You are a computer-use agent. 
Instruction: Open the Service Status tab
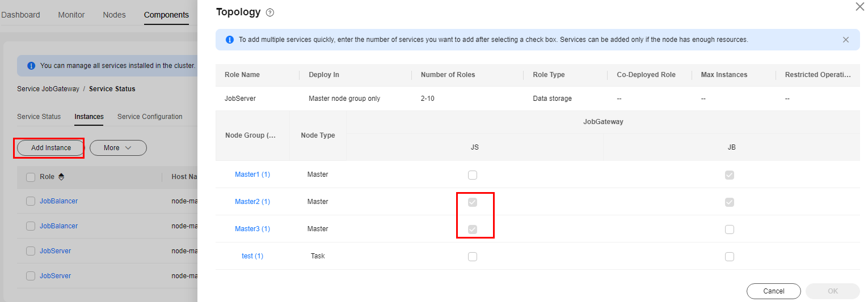click(39, 117)
